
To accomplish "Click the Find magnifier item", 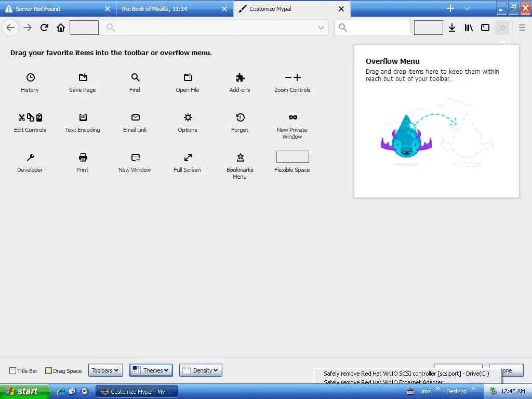I will (135, 83).
